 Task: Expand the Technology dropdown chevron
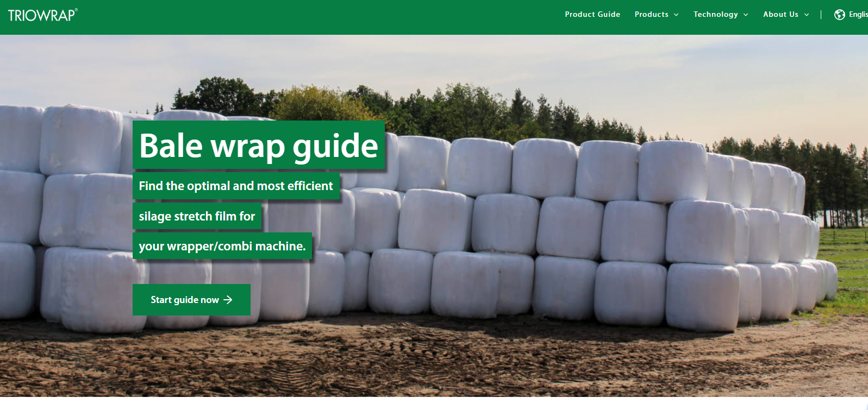click(x=746, y=15)
